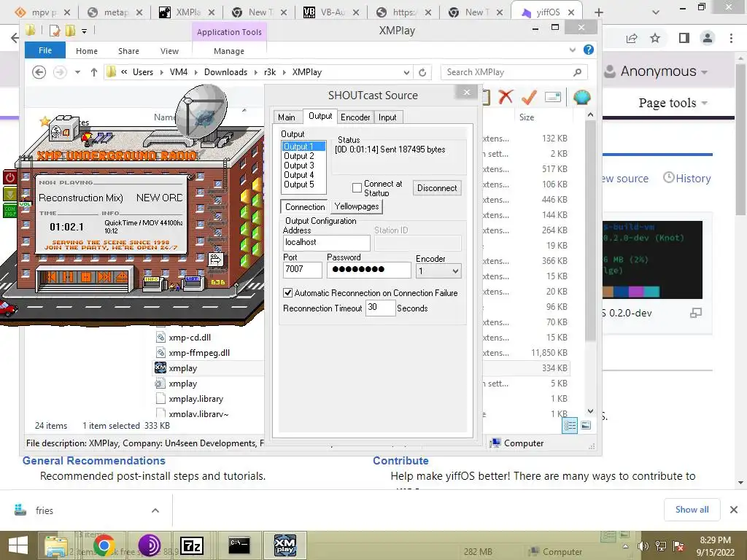Open the fries download item chevron
Viewport: 747px width, 560px height.
(155, 510)
